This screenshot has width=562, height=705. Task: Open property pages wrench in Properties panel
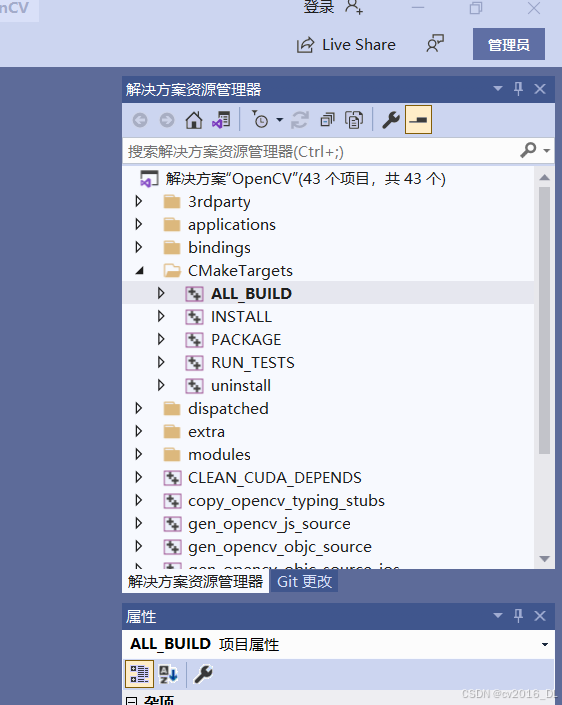coord(203,674)
